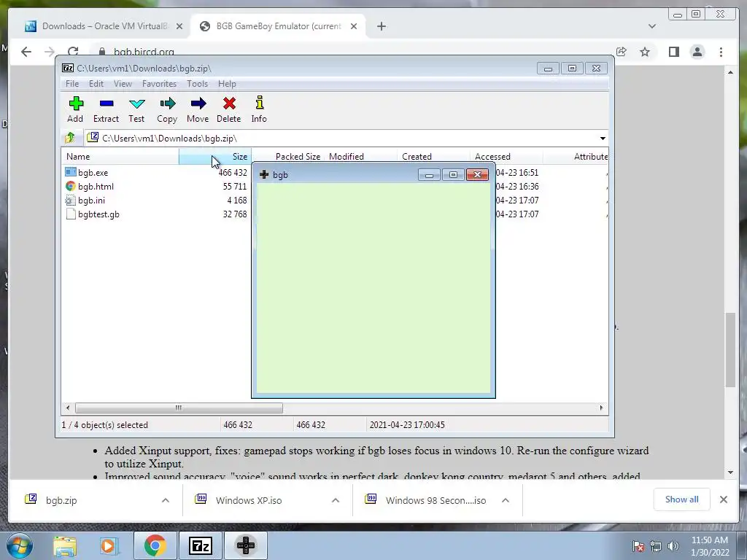Sort by the Modified column

tap(360, 156)
